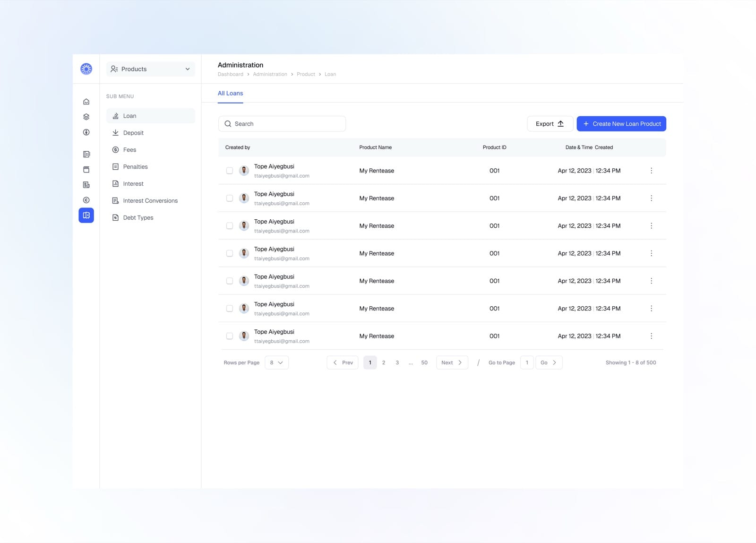Screen dimensions: 756x543
Task: Jump to page 50 in pagination
Action: pyautogui.click(x=424, y=362)
